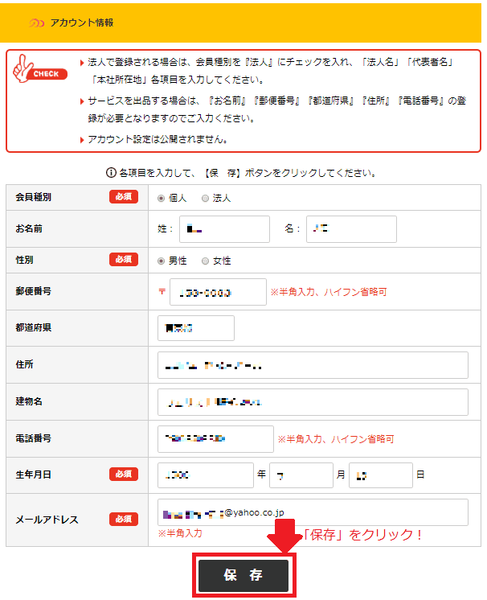Viewport: 487px width, 600px height.
Task: Click the 建物名 row label
Action: click(29, 401)
